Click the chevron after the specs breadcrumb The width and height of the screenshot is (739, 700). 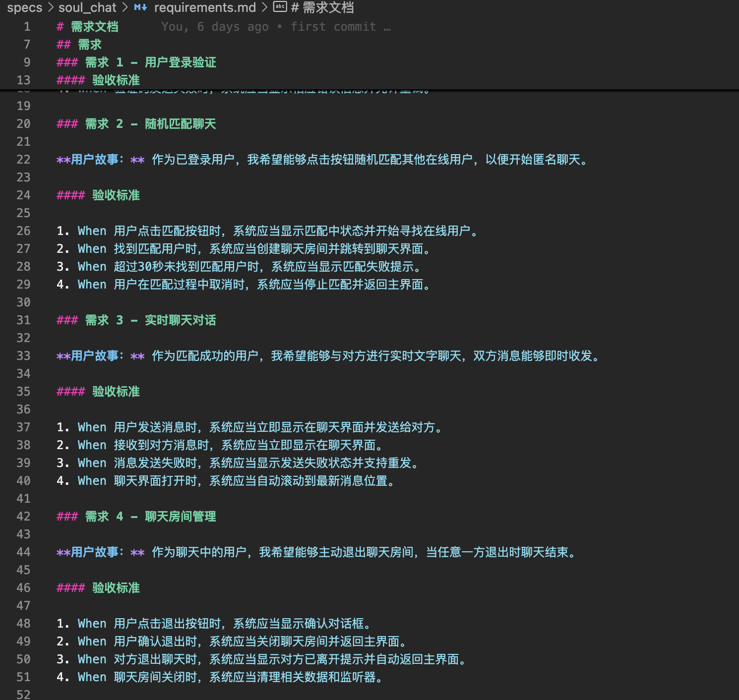[51, 7]
